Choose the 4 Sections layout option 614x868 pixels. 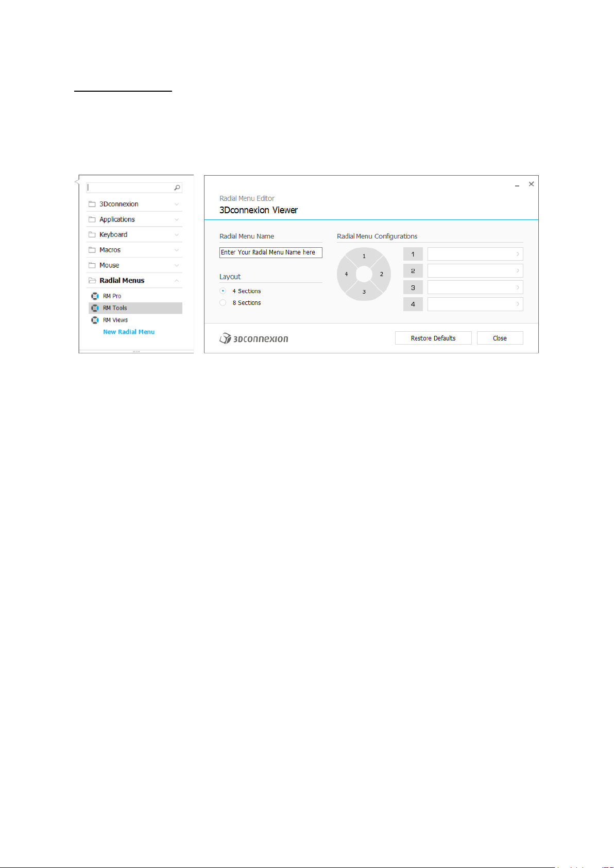point(223,291)
